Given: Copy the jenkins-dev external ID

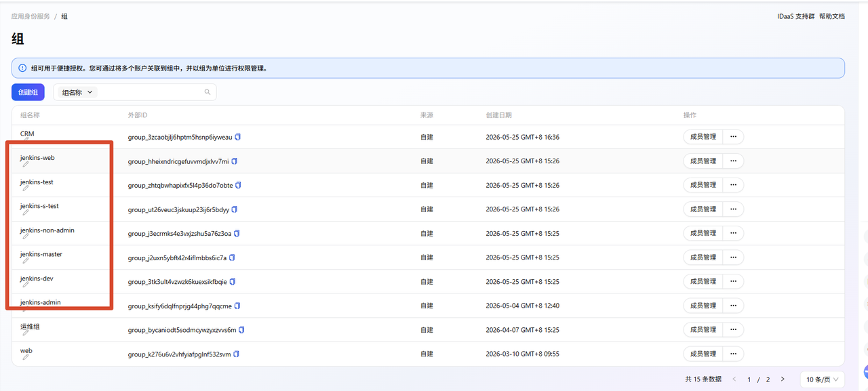Looking at the screenshot, I should (x=233, y=282).
